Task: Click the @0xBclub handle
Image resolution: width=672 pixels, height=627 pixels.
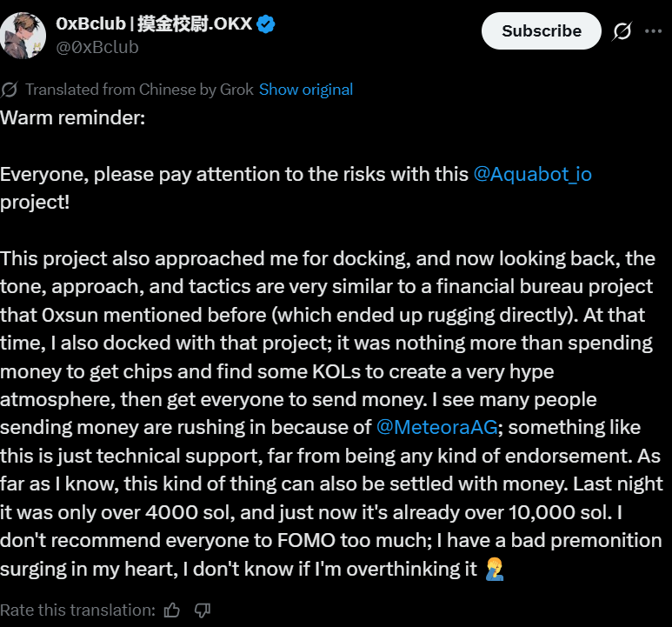Action: pyautogui.click(x=97, y=47)
